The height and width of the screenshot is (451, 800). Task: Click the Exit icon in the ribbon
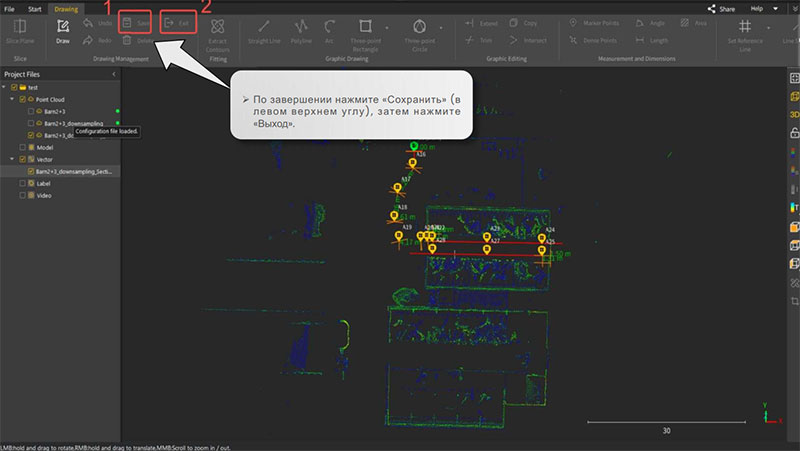[x=169, y=23]
